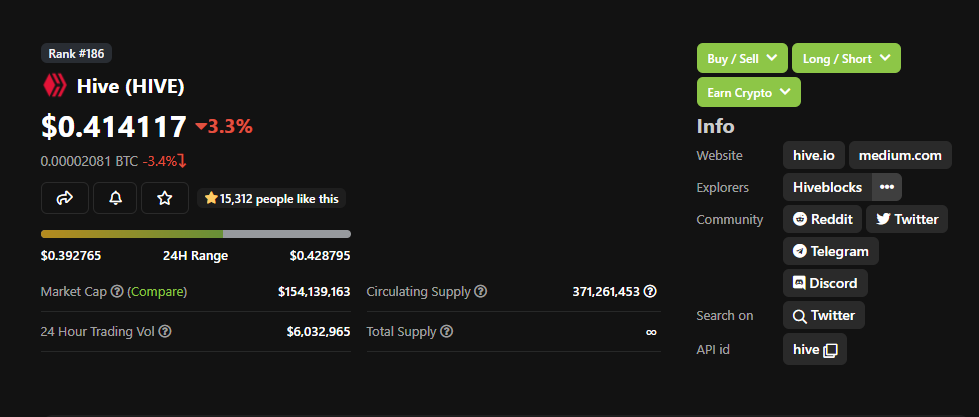Click the Circulating Supply label help icon
The image size is (979, 417).
[480, 292]
